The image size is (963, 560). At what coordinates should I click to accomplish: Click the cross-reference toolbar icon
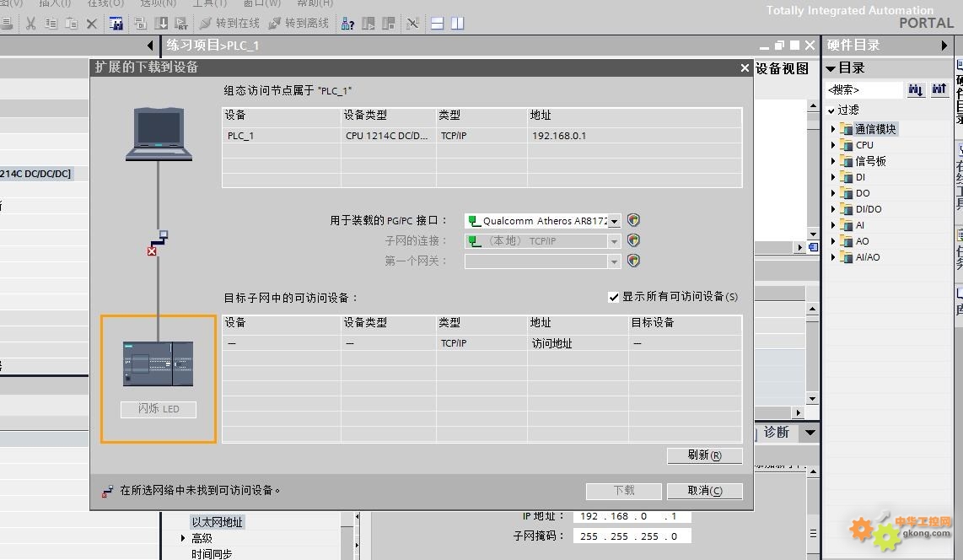point(412,24)
